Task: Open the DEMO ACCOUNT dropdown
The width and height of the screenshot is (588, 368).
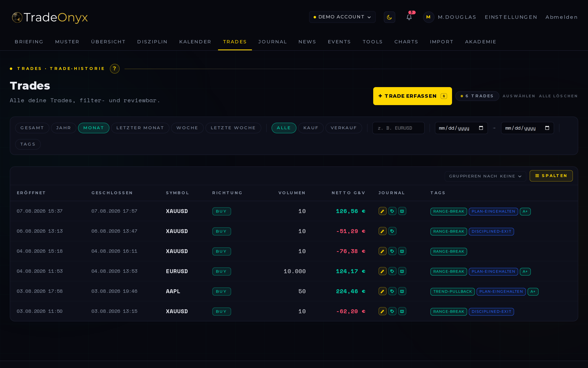Action: 342,17
